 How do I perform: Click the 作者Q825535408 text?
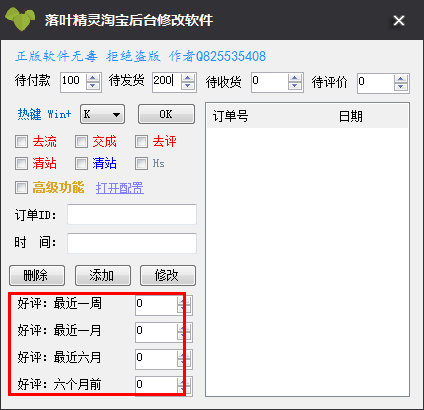(x=217, y=56)
